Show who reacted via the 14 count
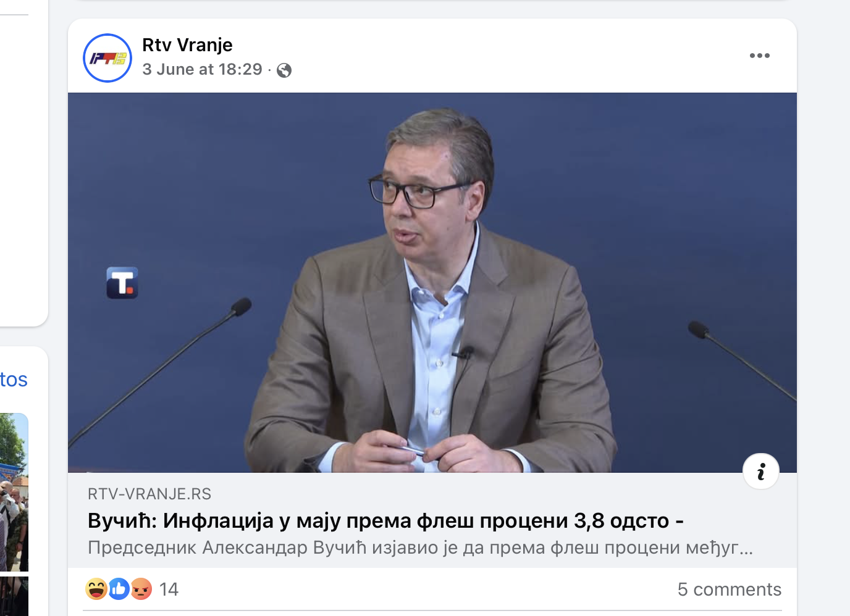The width and height of the screenshot is (850, 616). click(x=169, y=589)
